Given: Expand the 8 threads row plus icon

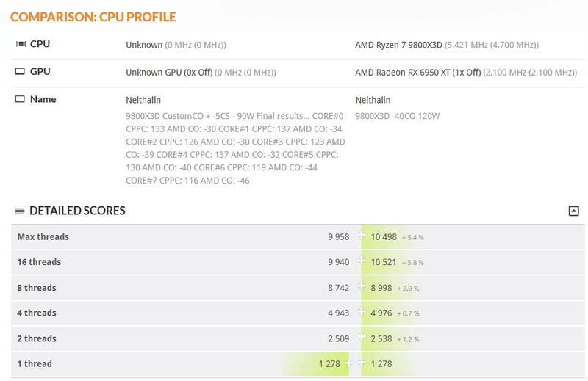Looking at the screenshot, I should tap(361, 287).
